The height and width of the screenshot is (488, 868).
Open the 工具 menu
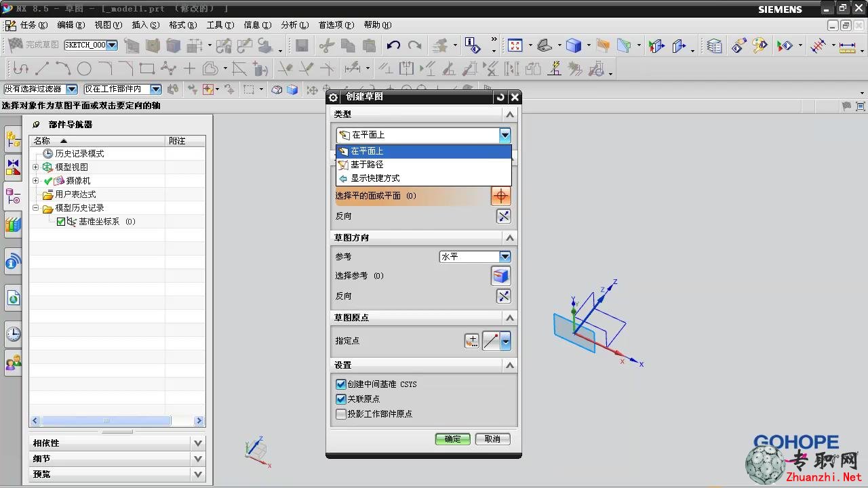click(x=220, y=25)
